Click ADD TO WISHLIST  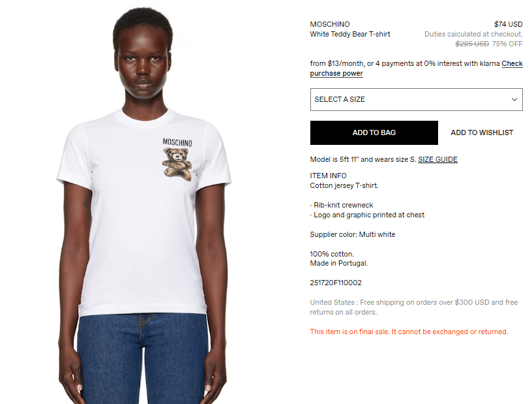pos(482,132)
